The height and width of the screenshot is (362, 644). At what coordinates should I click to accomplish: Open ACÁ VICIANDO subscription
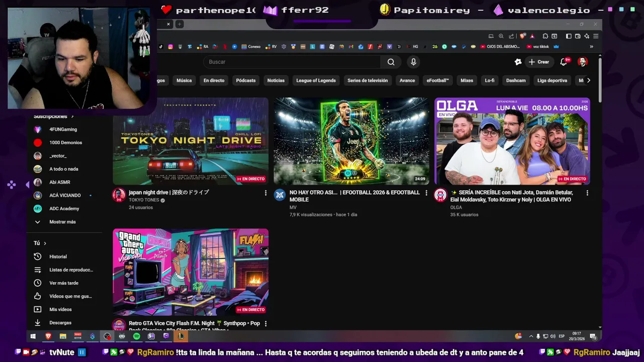pyautogui.click(x=64, y=196)
